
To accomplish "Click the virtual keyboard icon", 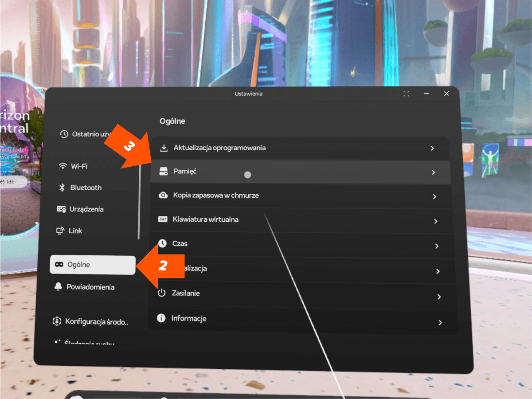I will click(163, 219).
